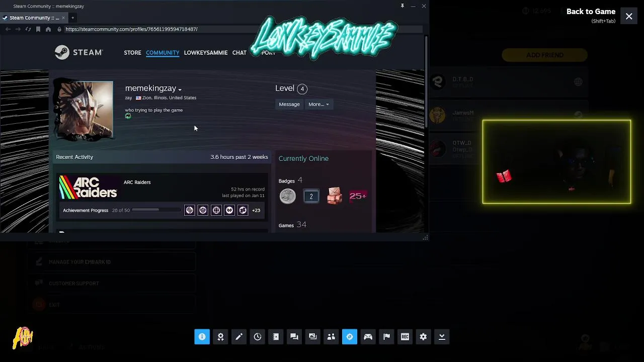Reload the page with the refresh icon

click(28, 29)
